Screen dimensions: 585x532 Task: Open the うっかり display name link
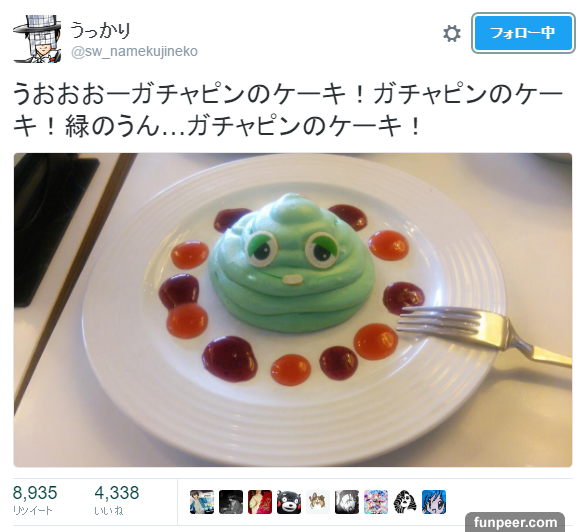tap(100, 30)
